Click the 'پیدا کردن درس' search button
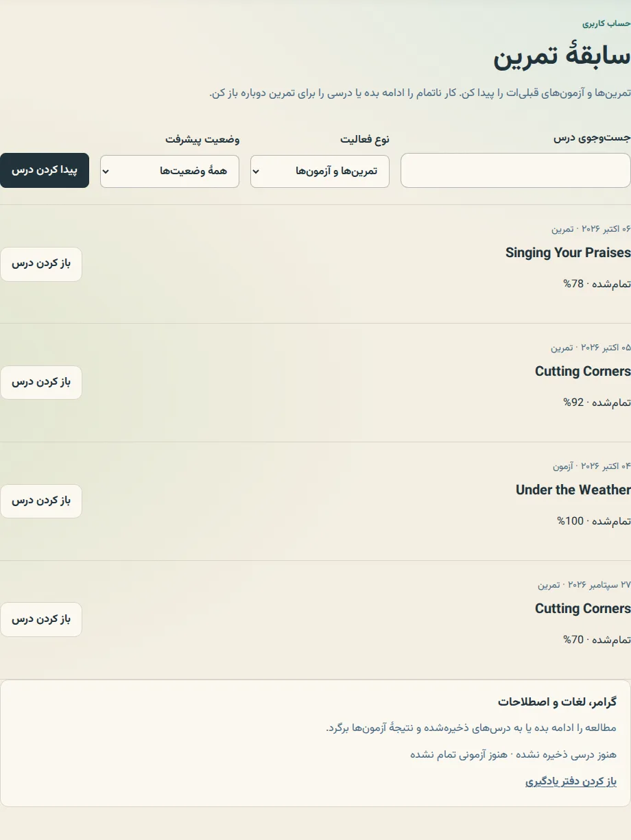The image size is (631, 840). pos(45,170)
